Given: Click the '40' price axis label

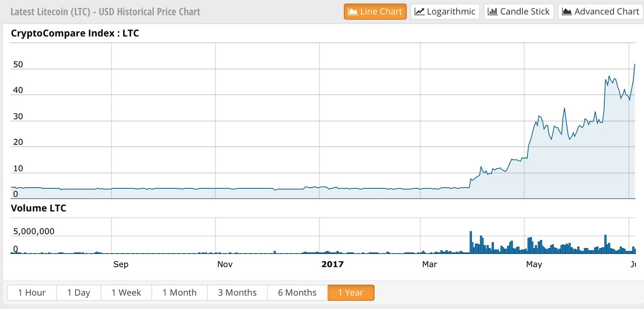Looking at the screenshot, I should [18, 91].
